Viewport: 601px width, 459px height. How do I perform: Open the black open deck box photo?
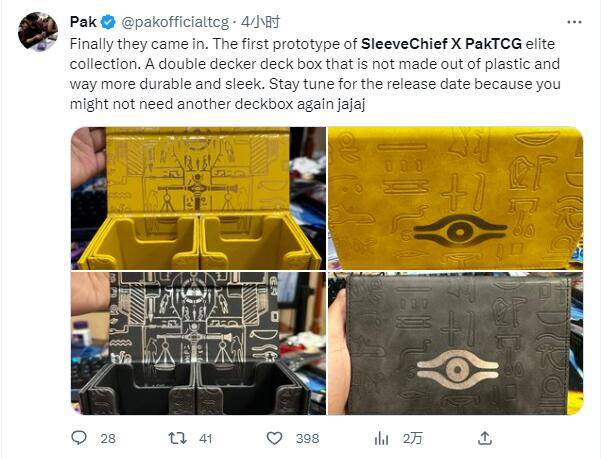point(198,343)
